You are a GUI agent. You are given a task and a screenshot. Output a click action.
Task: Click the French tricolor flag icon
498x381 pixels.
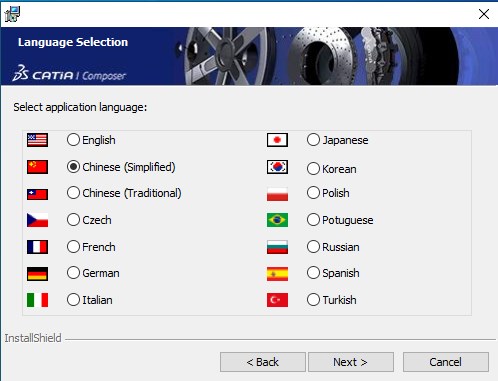pos(37,247)
